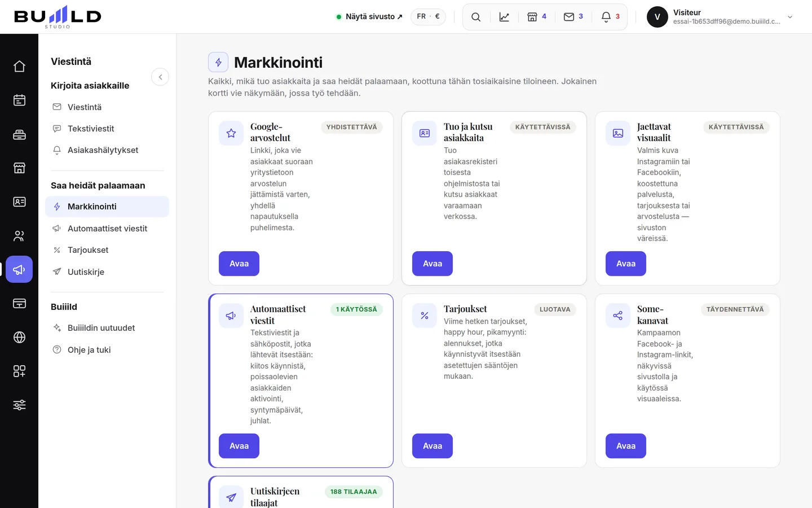Open the mail icon showing 3 messages
The width and height of the screenshot is (812, 508).
coord(573,17)
